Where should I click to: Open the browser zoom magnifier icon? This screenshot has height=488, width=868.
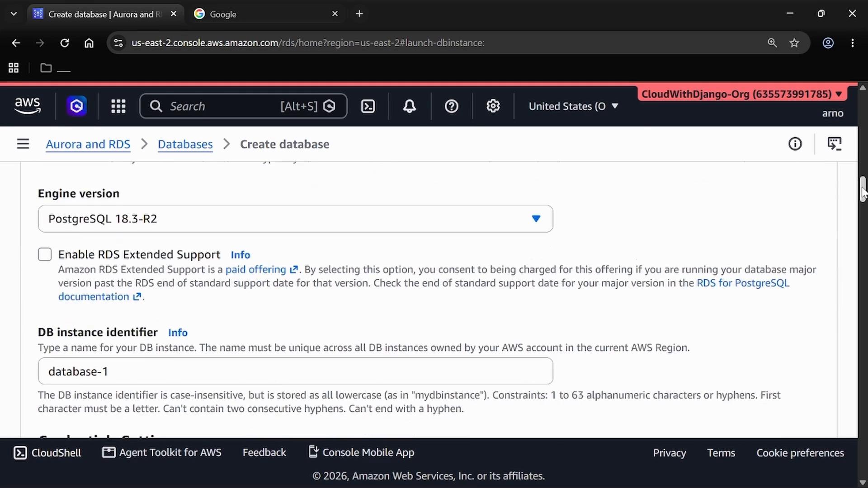pyautogui.click(x=772, y=43)
